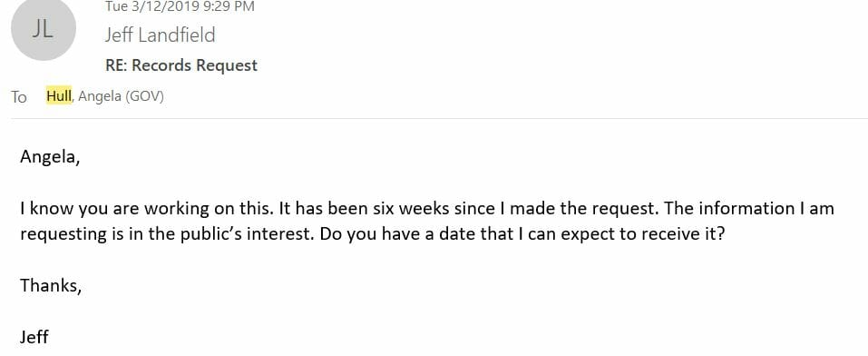
Task: Click the To label before the recipient
Action: [x=19, y=97]
